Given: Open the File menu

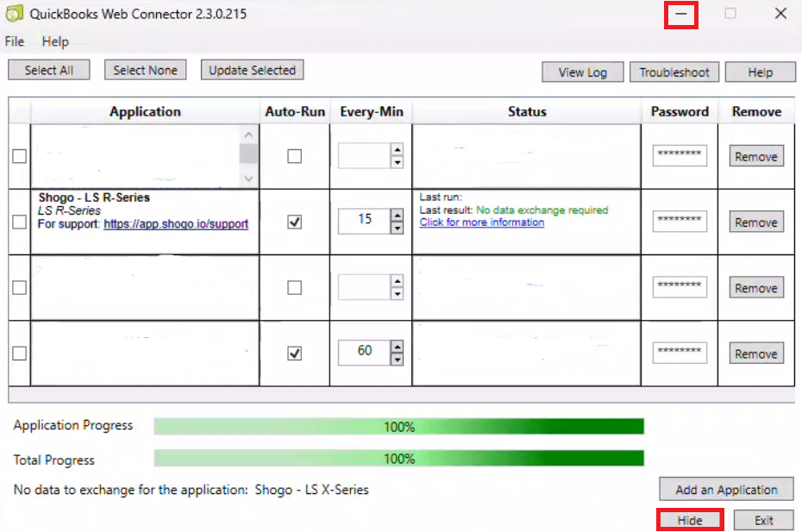Looking at the screenshot, I should pyautogui.click(x=15, y=41).
